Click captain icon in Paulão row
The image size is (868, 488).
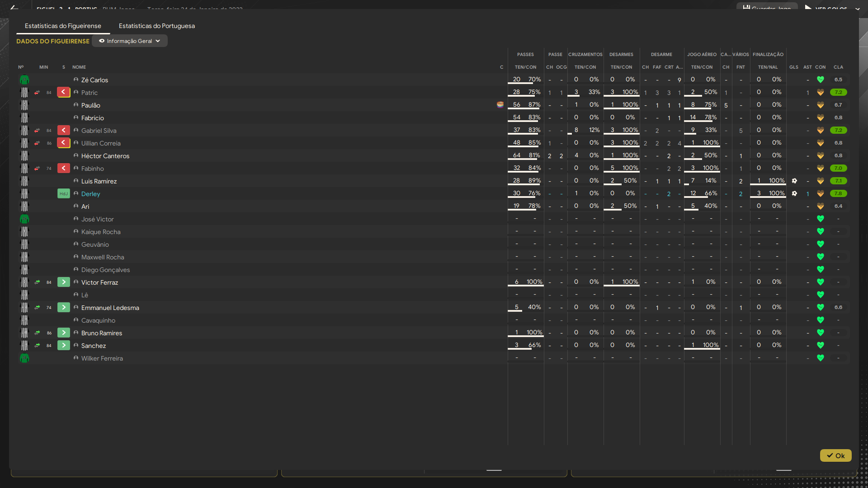coord(500,104)
